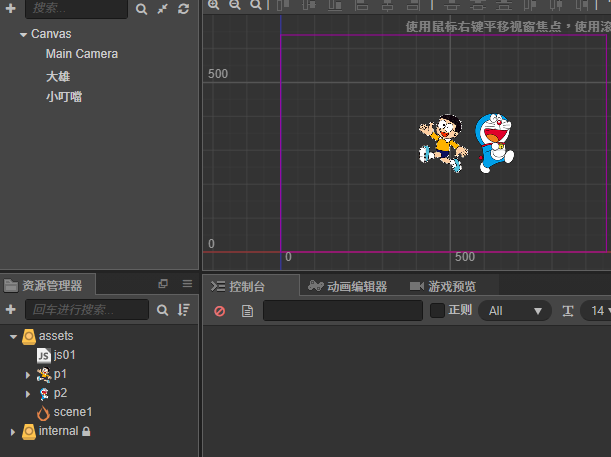Align selected nodes to horizontal center
Image resolution: width=611 pixels, height=457 pixels.
(387, 5)
